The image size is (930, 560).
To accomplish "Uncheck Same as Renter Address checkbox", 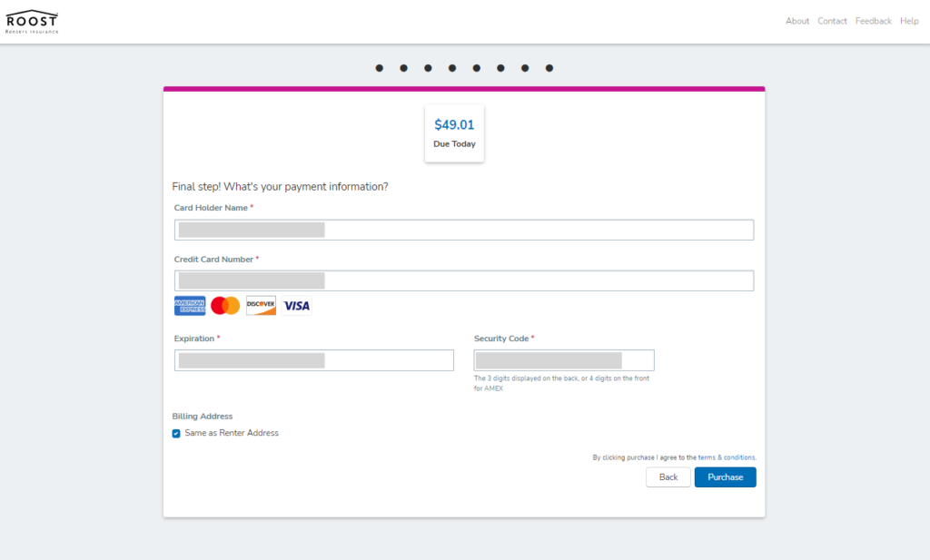I will pyautogui.click(x=176, y=434).
